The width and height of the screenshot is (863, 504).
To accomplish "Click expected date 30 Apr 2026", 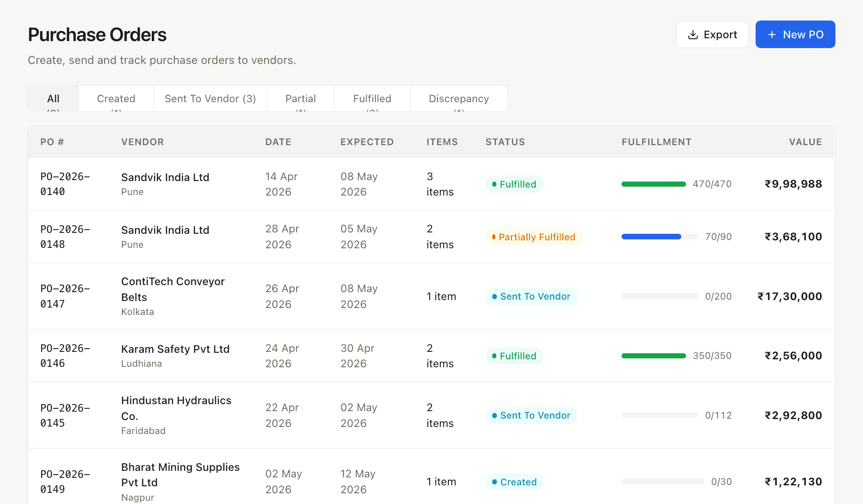I will point(358,356).
